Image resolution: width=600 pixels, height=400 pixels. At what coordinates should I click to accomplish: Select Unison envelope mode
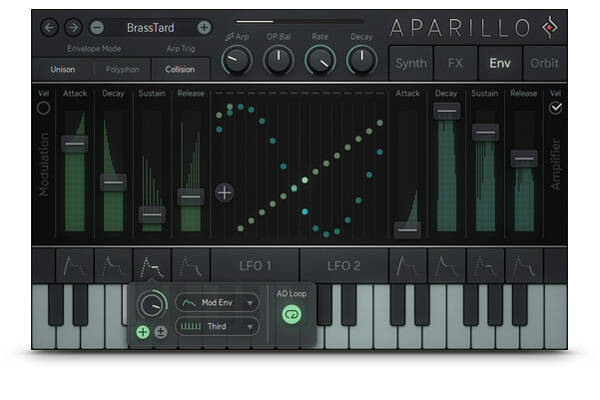pyautogui.click(x=63, y=69)
